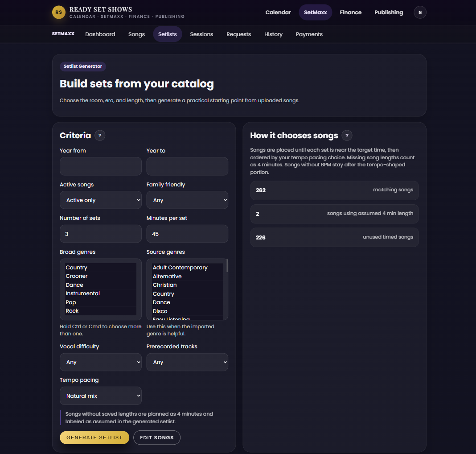476x454 pixels.
Task: Expand the Vocal difficulty dropdown
Action: coord(100,362)
